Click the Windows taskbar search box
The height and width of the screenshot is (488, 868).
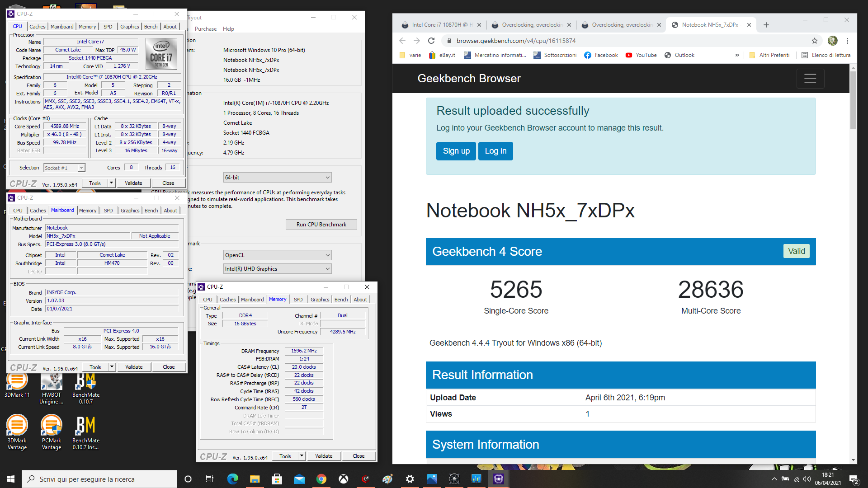pos(99,479)
